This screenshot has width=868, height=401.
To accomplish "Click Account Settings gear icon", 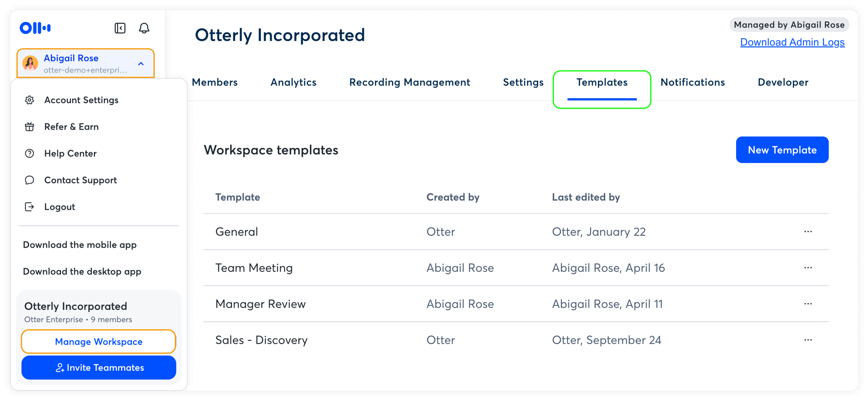I will pos(30,100).
